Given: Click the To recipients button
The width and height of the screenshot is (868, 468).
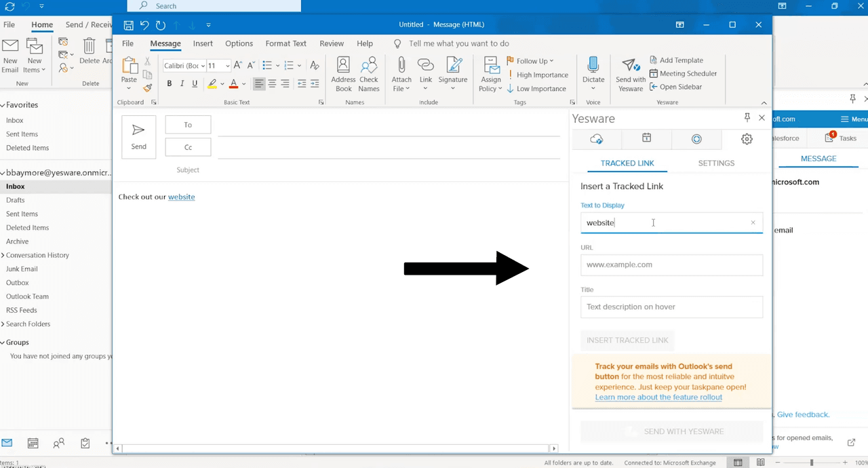Looking at the screenshot, I should click(x=188, y=125).
